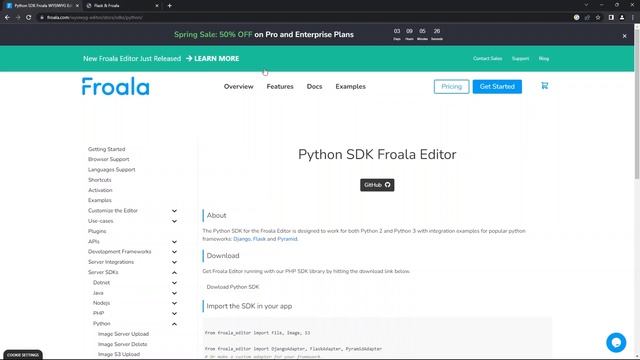This screenshot has height=360, width=640.
Task: Expand the PHP subsection
Action: coord(174,313)
